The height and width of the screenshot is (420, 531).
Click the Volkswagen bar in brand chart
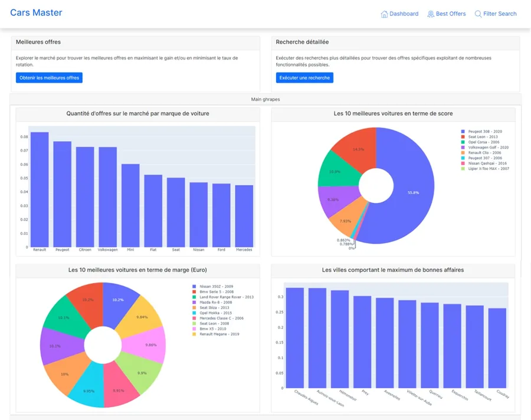108,197
